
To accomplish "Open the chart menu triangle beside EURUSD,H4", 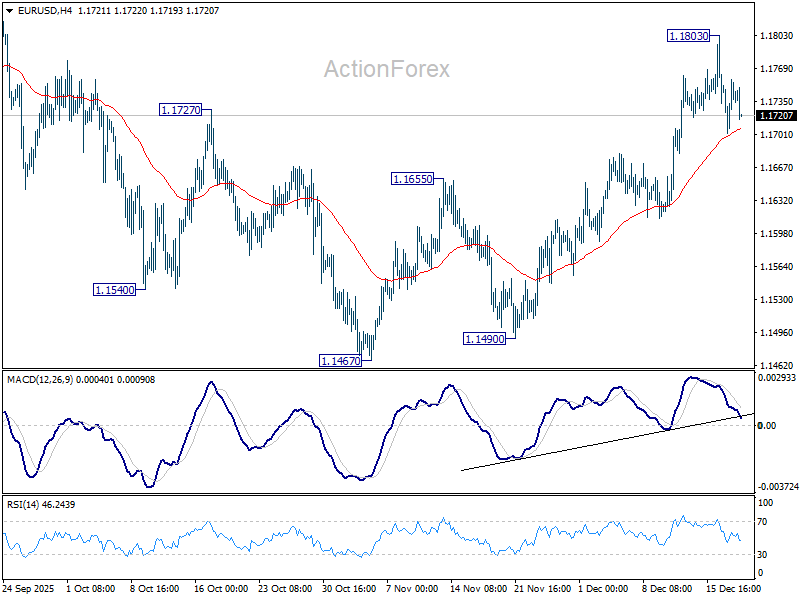I will click(x=9, y=11).
